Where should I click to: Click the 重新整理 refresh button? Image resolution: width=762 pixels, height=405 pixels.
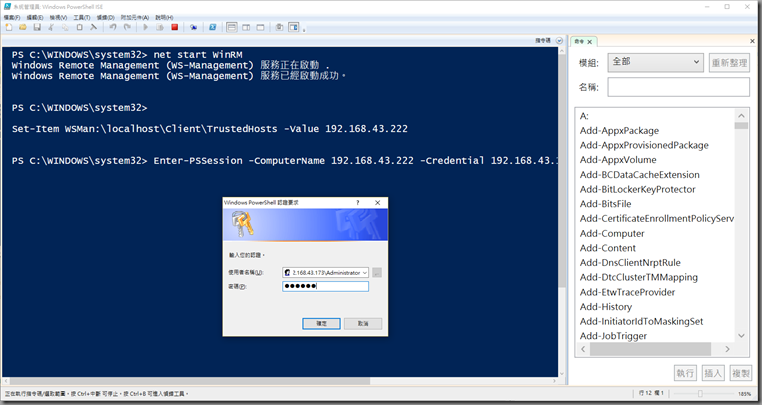[x=729, y=63]
